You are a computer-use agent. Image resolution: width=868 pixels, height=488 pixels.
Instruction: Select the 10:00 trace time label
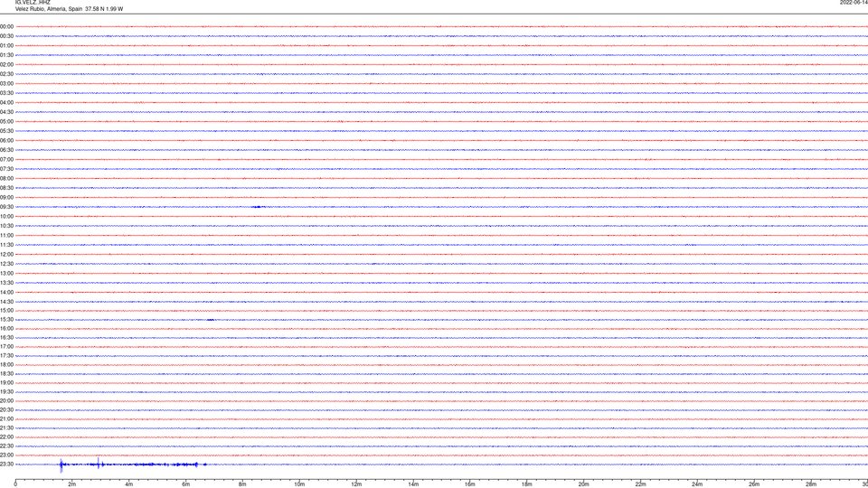point(6,216)
